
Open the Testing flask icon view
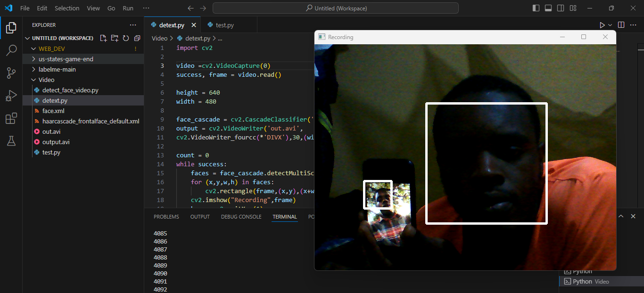11,141
